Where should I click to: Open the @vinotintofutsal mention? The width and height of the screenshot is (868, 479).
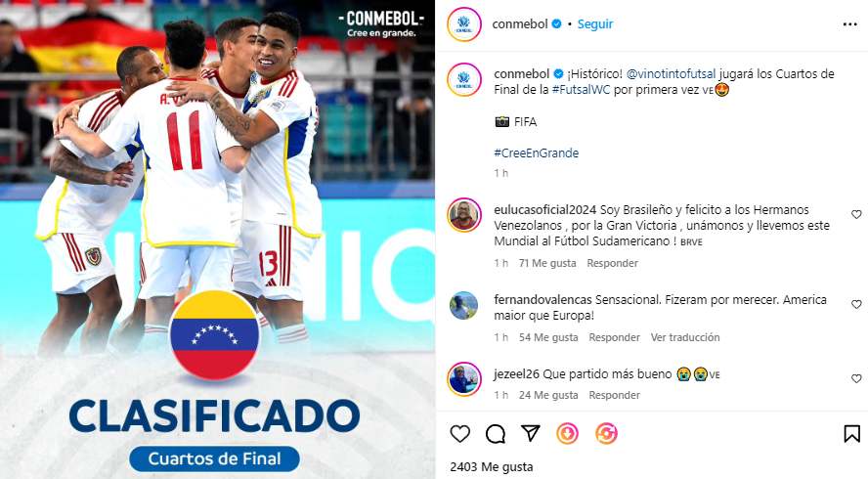[671, 73]
